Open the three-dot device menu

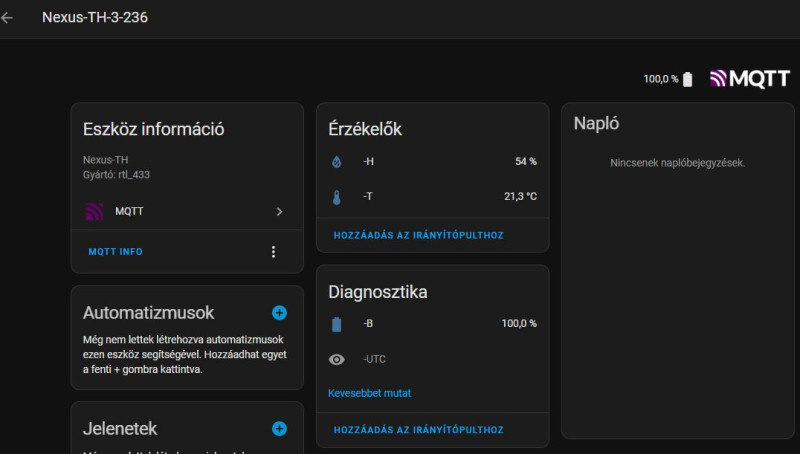click(x=273, y=252)
